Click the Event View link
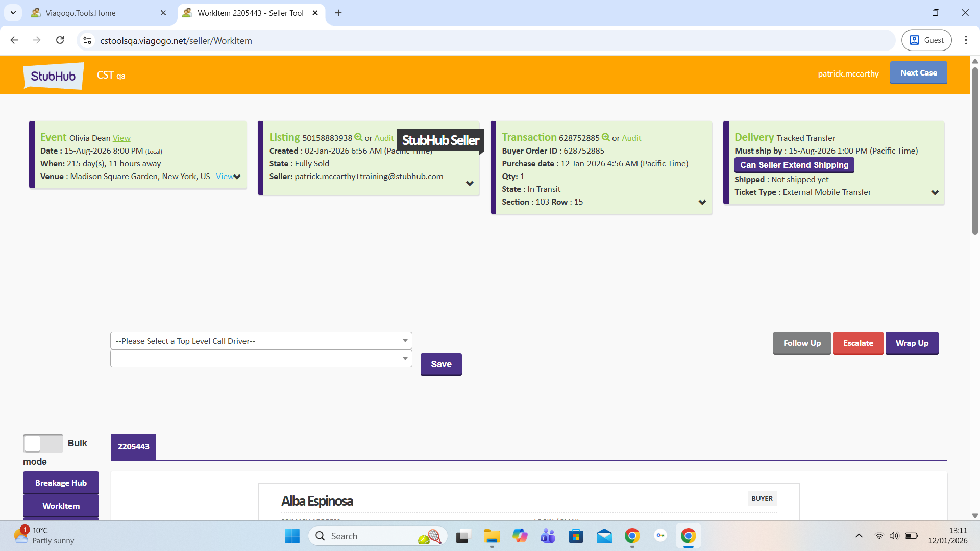The width and height of the screenshot is (980, 551). 121,138
